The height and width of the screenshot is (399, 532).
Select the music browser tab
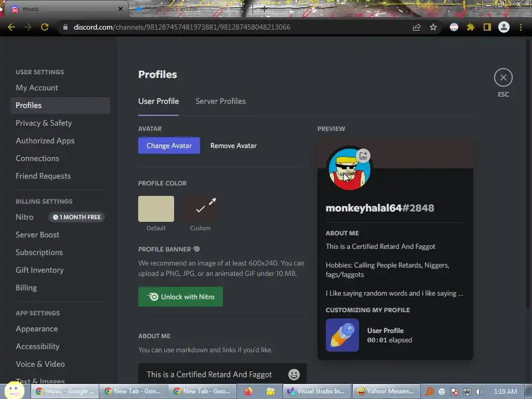click(64, 9)
